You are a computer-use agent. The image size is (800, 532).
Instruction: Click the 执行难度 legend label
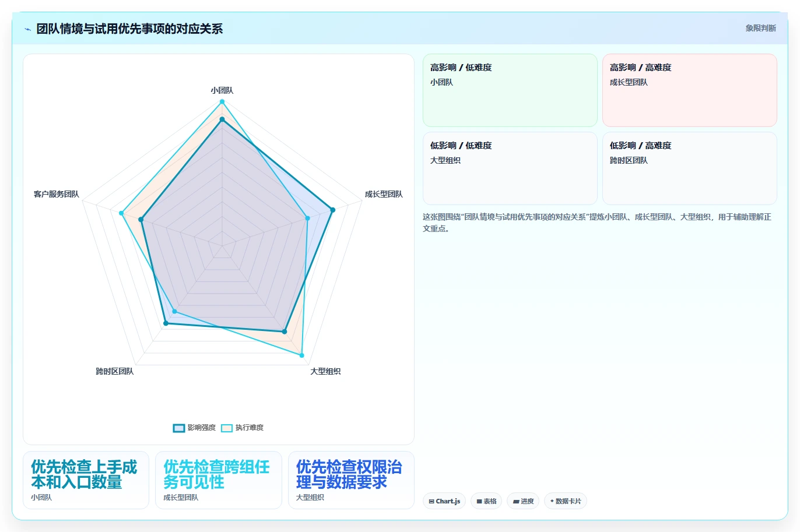point(250,428)
